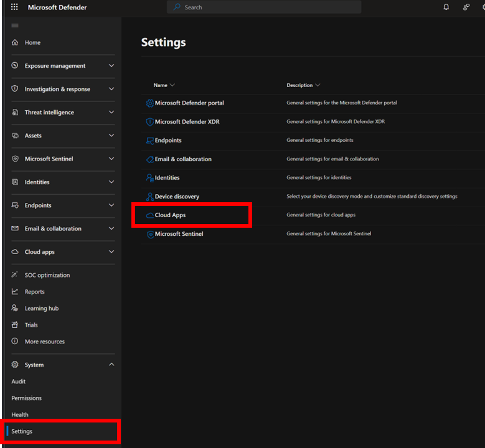The image size is (485, 448).
Task: Go to Permissions under System
Action: [x=26, y=398]
